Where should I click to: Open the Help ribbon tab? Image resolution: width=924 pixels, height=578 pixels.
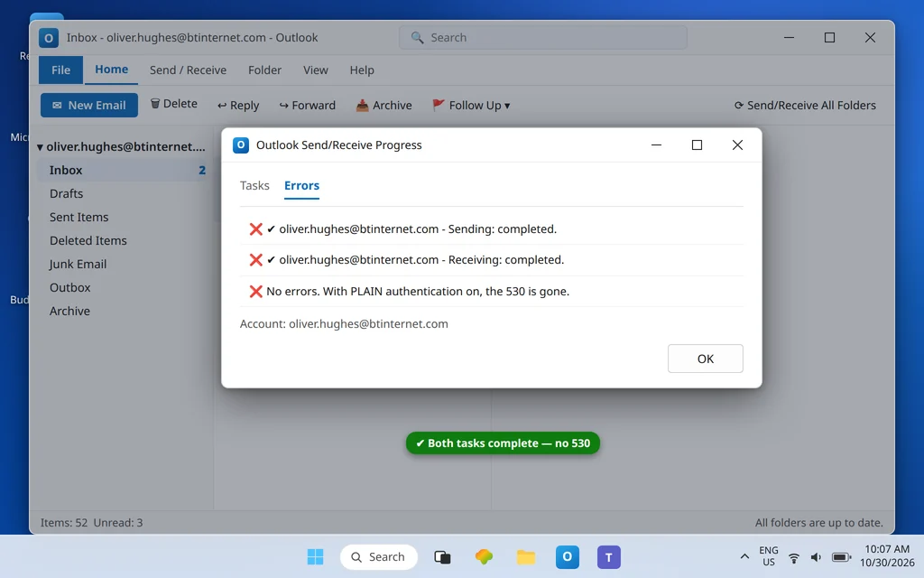click(x=362, y=70)
